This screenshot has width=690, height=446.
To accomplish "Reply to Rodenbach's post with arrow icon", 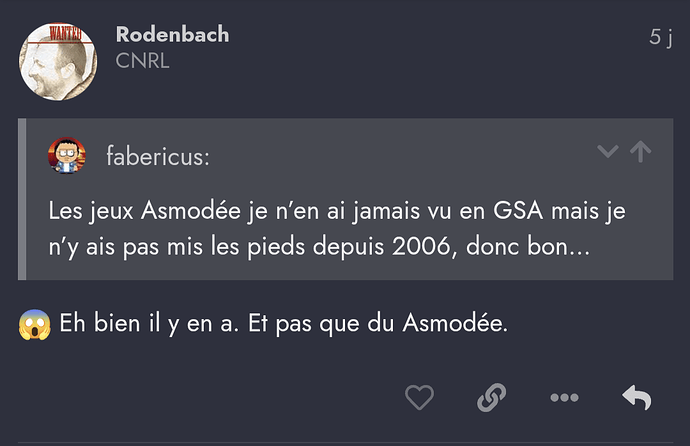I will 637,398.
